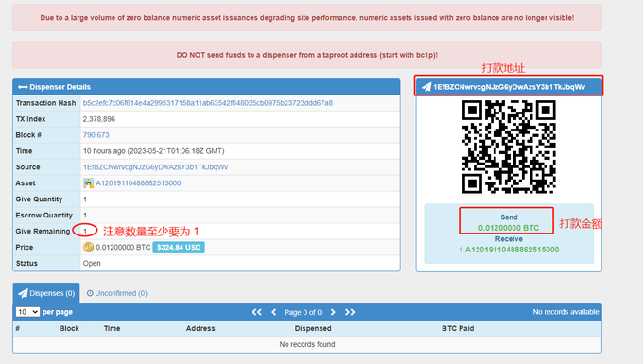
Task: Click the BTC Paid column header
Action: pyautogui.click(x=458, y=328)
